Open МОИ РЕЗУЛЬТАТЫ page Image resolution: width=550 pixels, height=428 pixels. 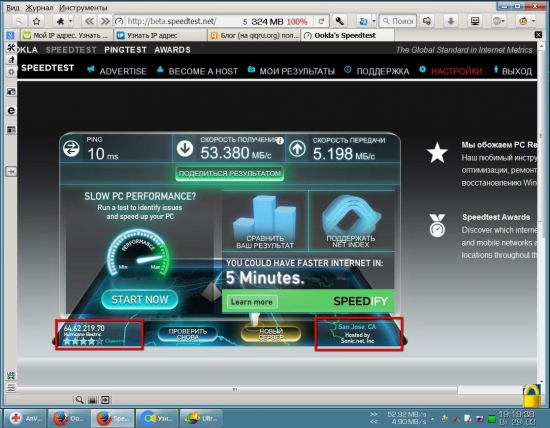tap(297, 71)
